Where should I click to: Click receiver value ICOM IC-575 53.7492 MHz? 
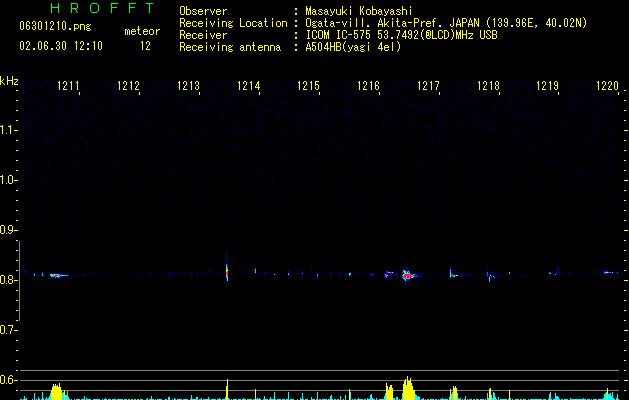401,35
